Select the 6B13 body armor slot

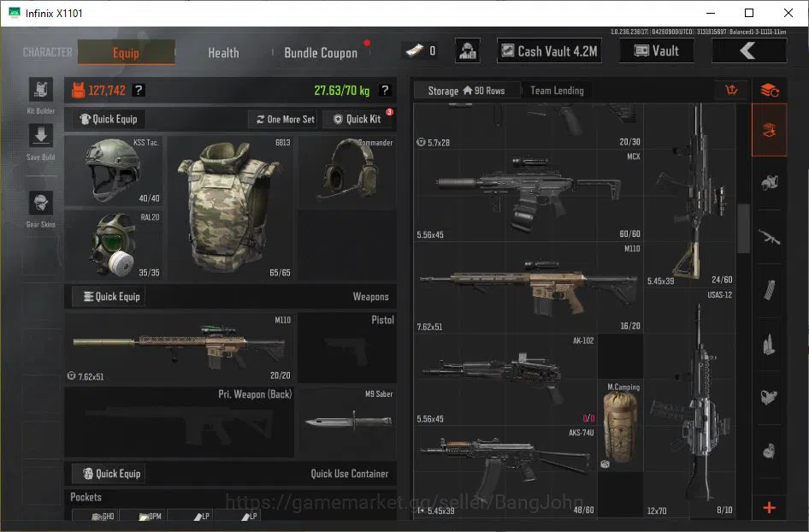click(230, 208)
